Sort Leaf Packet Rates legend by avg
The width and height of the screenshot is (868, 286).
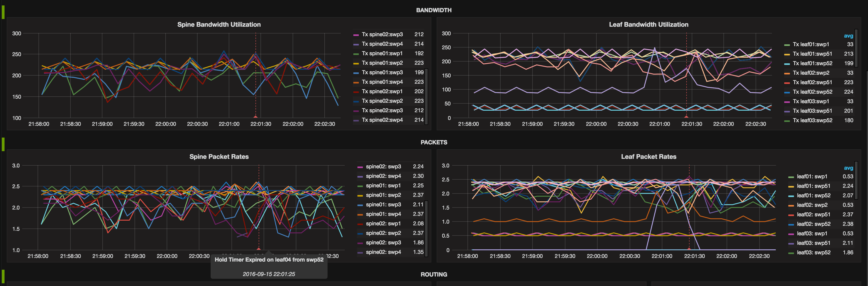848,168
